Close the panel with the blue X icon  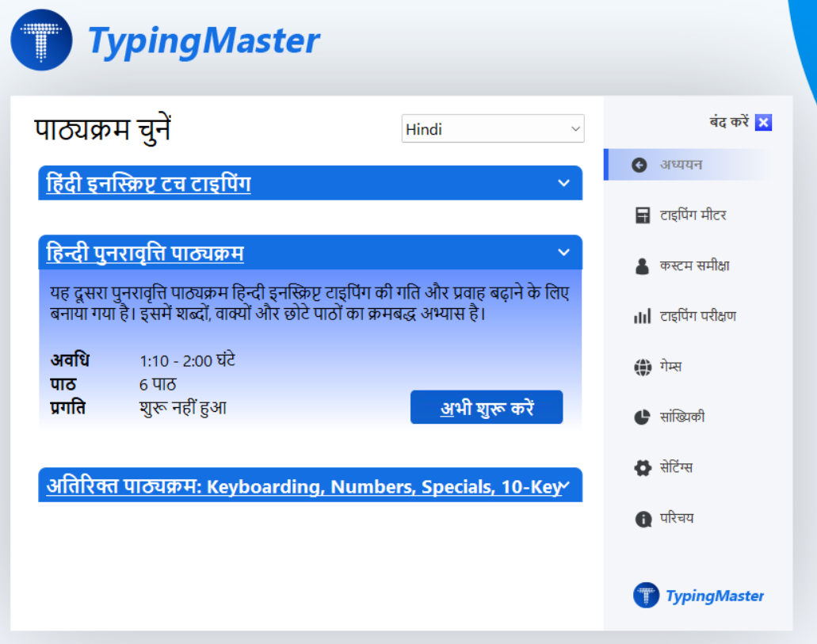(763, 123)
